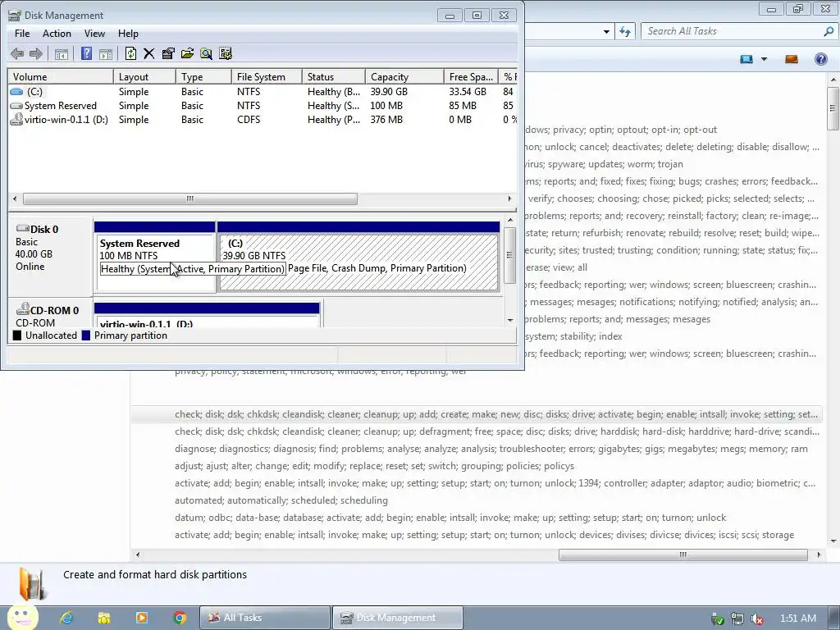Click the network icon in system tray
Image resolution: width=840 pixels, height=630 pixels.
[737, 619]
